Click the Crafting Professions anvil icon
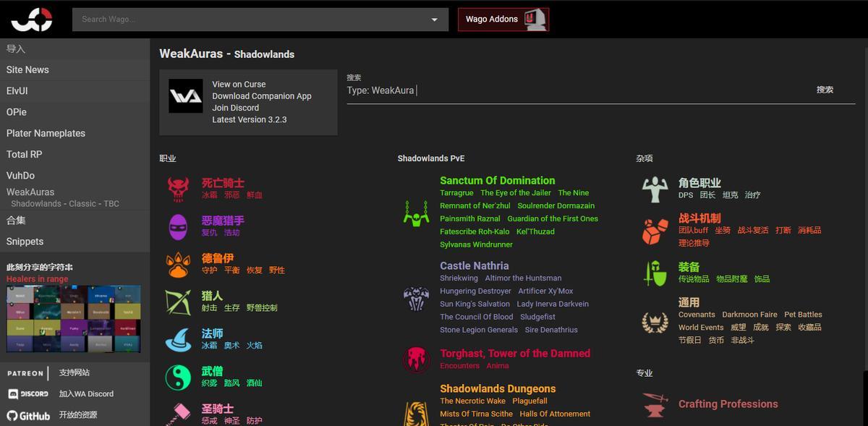This screenshot has width=868, height=426. (x=655, y=404)
